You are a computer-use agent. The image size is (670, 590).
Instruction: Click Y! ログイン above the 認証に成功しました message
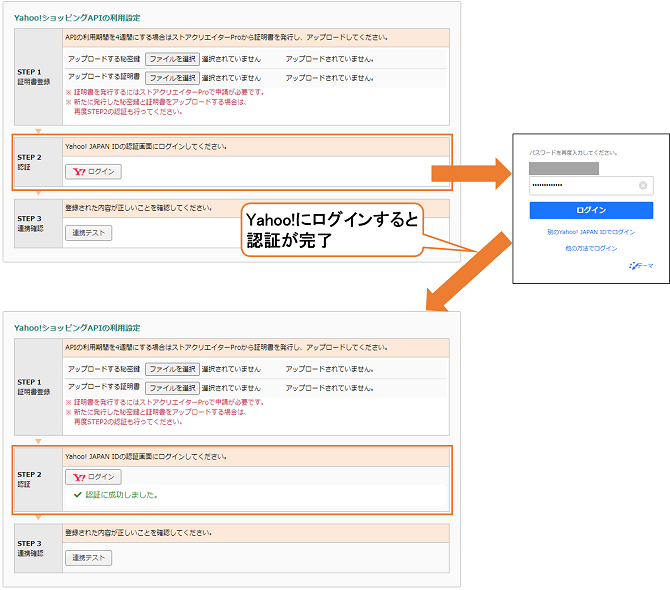[x=93, y=477]
